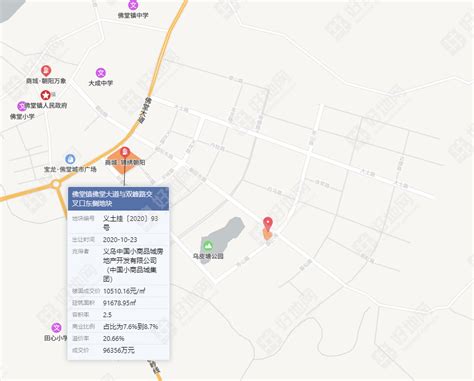Click parcel number 义土挂〔2020〕93号
This screenshot has width=474, height=381.
(130, 223)
